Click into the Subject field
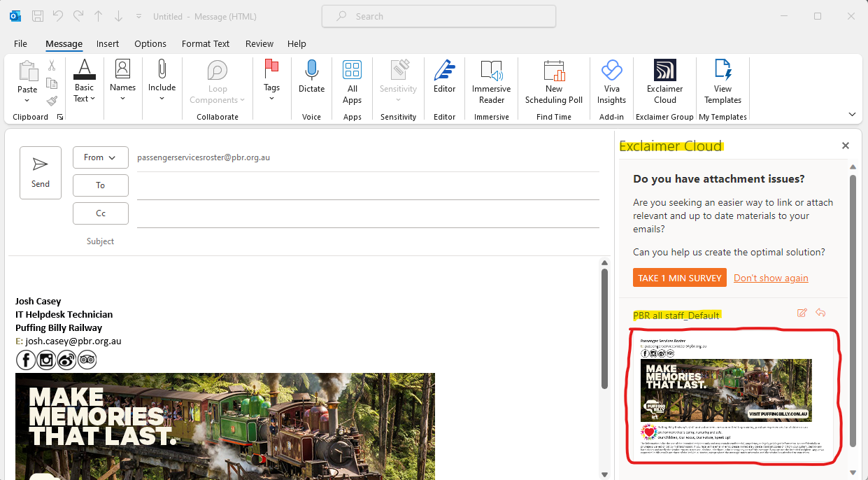Viewport: 868px width, 480px height. point(368,241)
